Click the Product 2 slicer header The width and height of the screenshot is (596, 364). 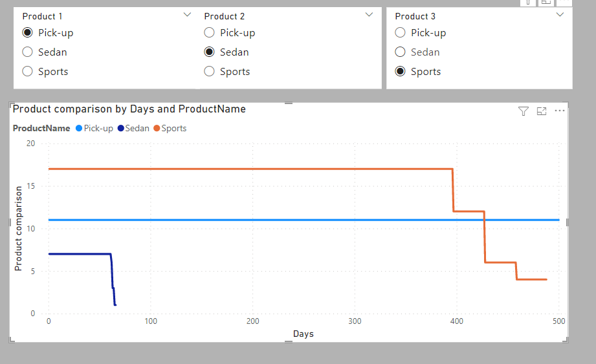[x=225, y=16]
